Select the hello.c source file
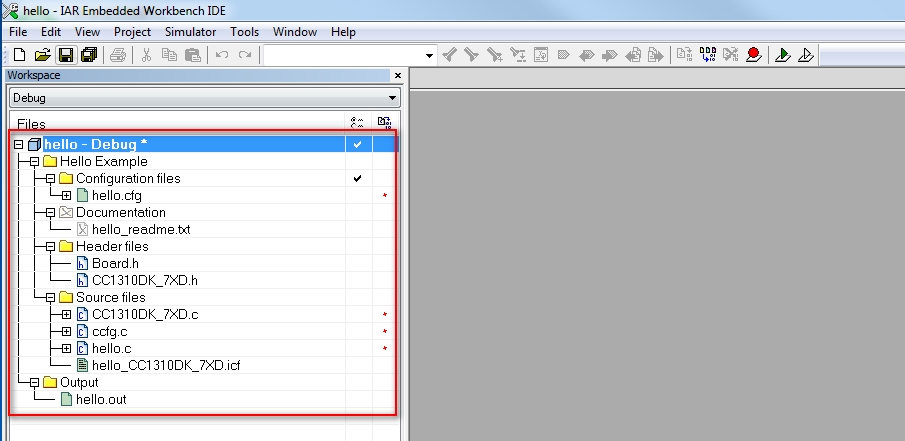This screenshot has width=905, height=441. coord(111,349)
